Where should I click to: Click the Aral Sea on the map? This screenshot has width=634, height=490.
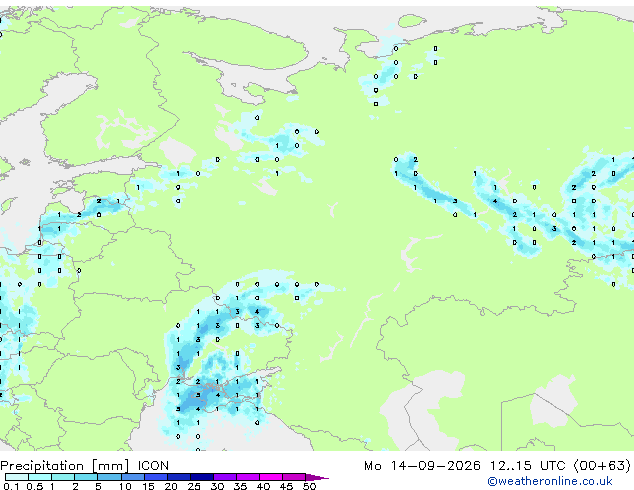pos(553,399)
